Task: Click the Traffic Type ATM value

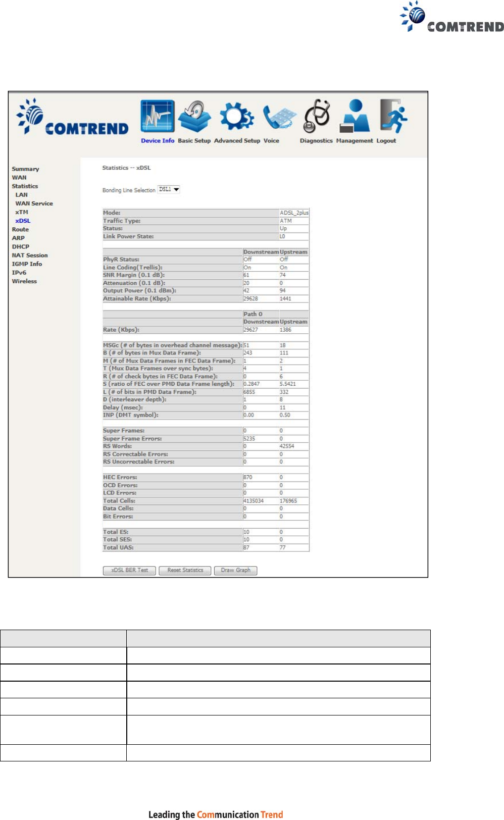Action: pyautogui.click(x=286, y=221)
